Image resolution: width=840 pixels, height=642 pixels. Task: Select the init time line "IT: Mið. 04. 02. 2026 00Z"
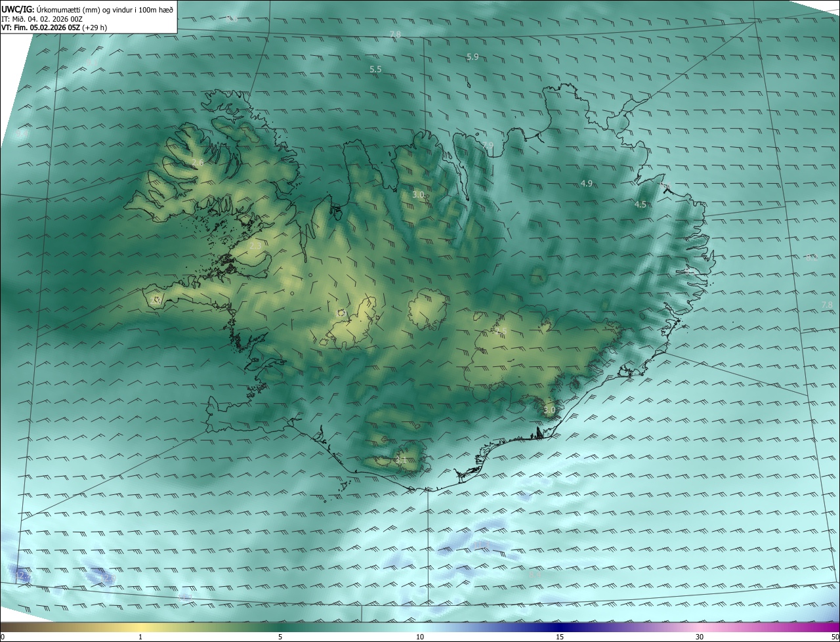(42, 19)
